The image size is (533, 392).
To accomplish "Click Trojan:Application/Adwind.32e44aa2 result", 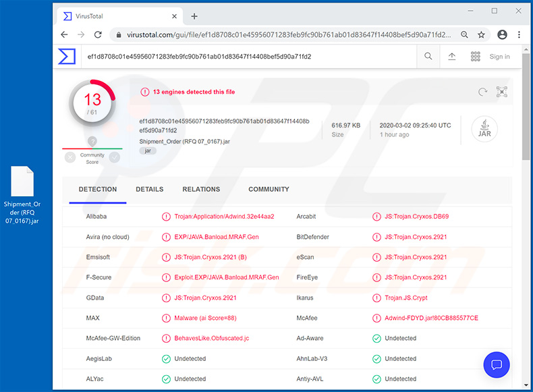I will coord(224,217).
